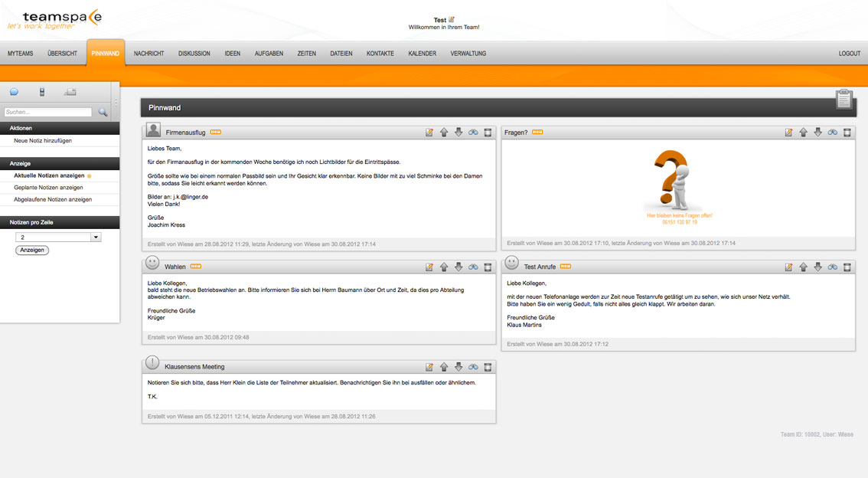Click binoculars icon on Firmenausflug note
Screen dimensions: 868x478
[x=473, y=133]
